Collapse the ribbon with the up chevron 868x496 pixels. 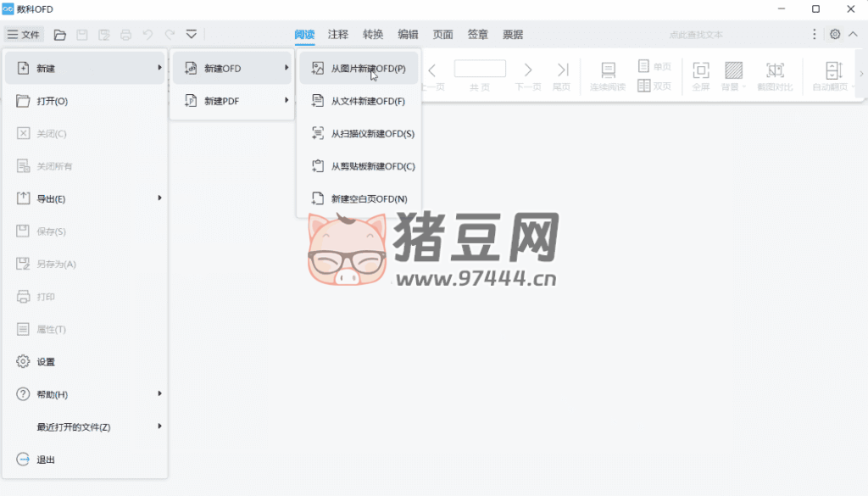[x=853, y=34]
